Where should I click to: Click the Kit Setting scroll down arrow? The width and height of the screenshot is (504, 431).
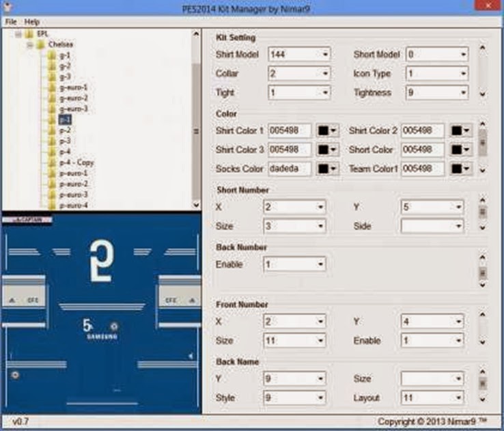coord(482,94)
